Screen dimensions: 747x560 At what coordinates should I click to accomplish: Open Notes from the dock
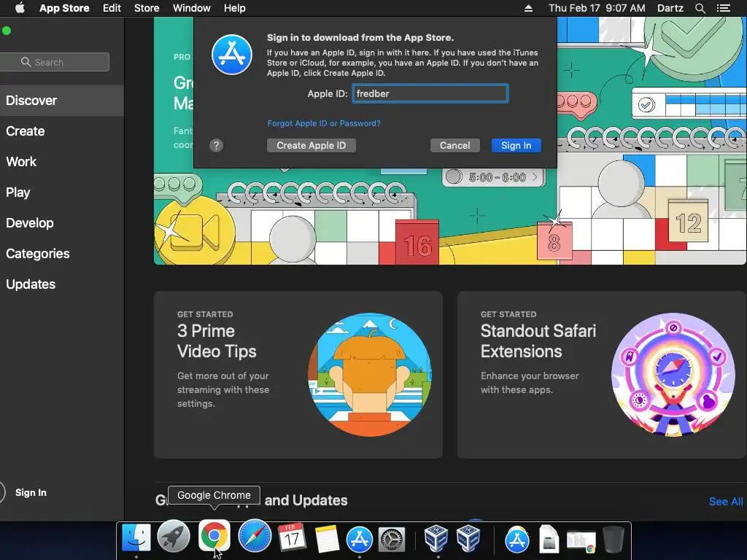[x=327, y=540]
